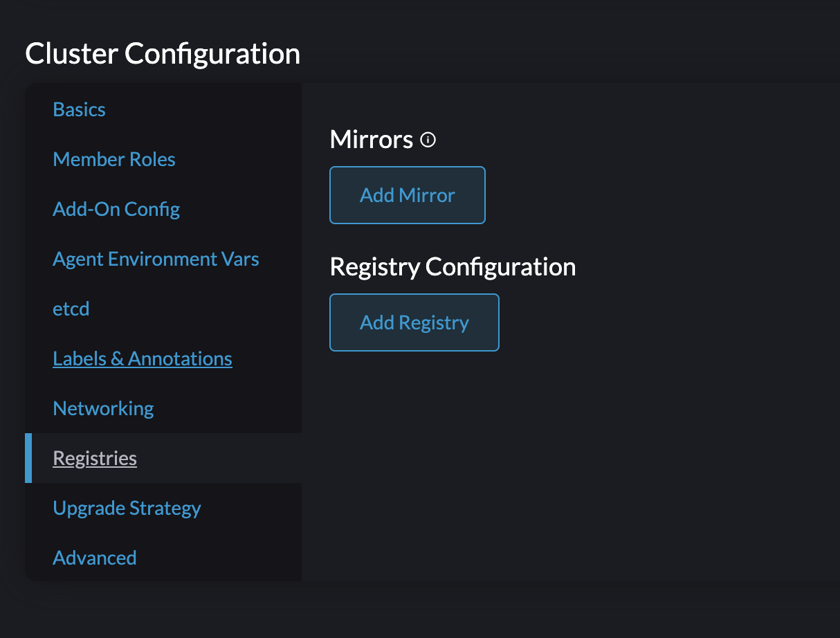Viewport: 840px width, 638px height.
Task: Select the Add-On Config tab
Action: [116, 208]
